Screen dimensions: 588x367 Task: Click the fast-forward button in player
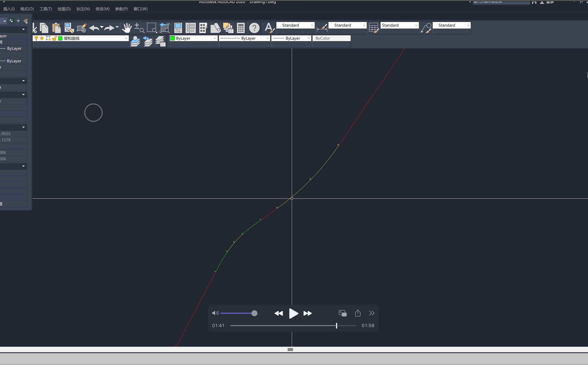click(307, 313)
